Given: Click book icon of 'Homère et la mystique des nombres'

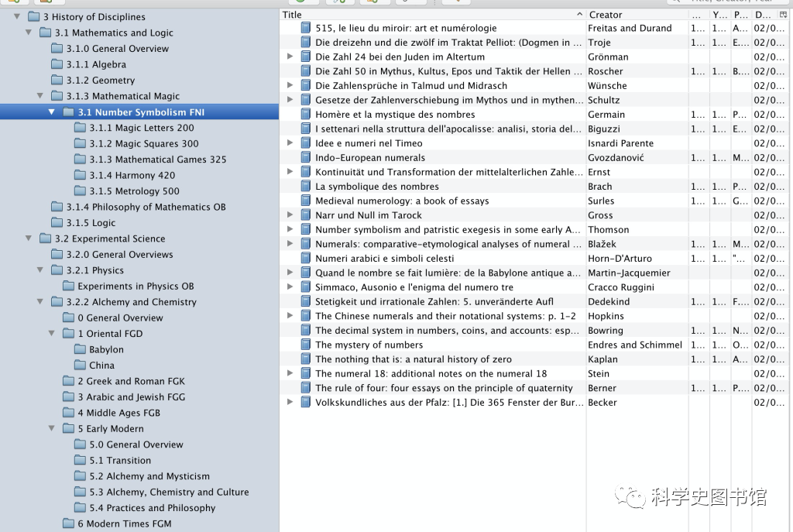Looking at the screenshot, I should pyautogui.click(x=305, y=115).
